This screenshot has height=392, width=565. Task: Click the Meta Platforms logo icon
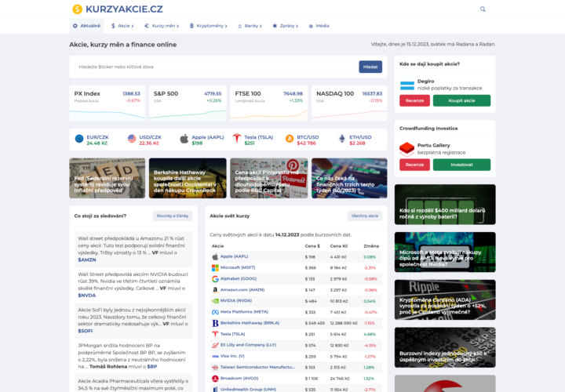215,312
